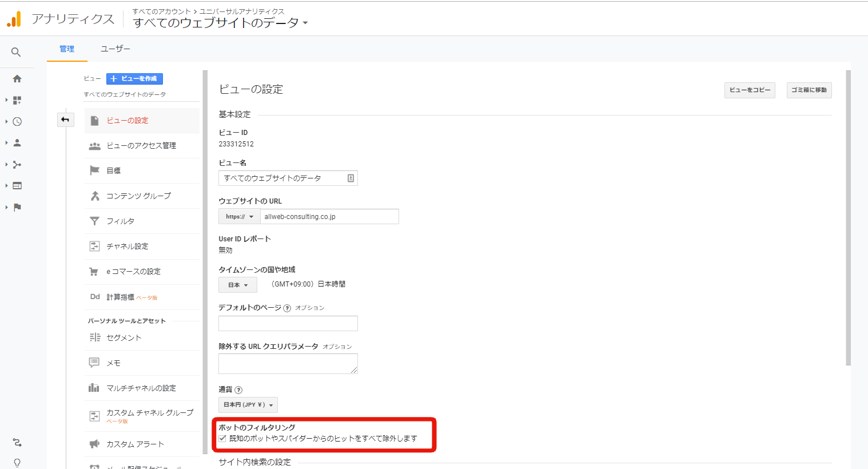Click the デフォルトのページ help question mark
868x469 pixels.
287,308
